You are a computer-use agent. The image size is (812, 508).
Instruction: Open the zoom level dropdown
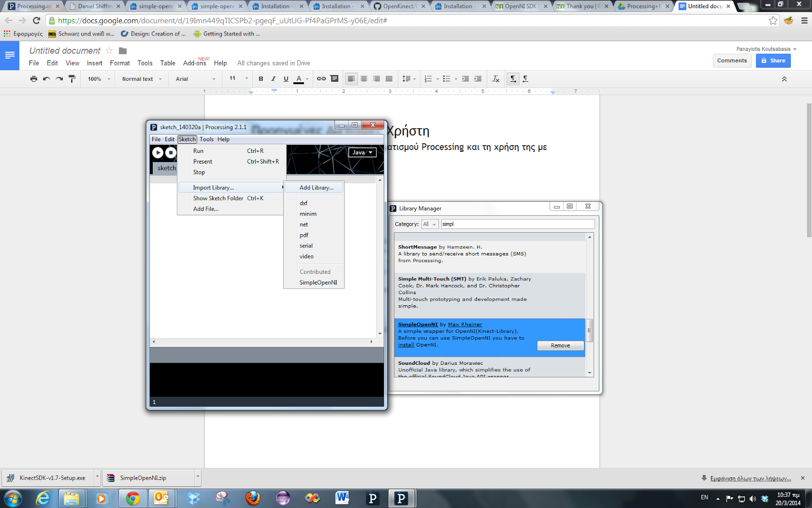click(99, 79)
